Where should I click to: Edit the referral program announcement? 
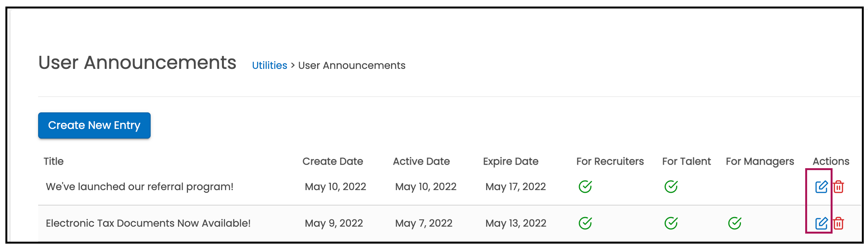821,187
